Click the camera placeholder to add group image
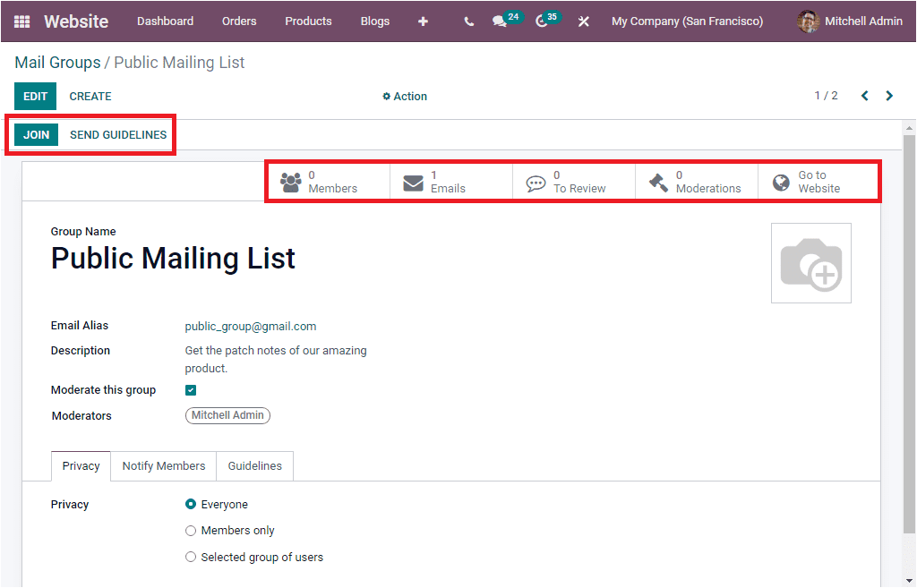The height and width of the screenshot is (588, 917). click(810, 262)
